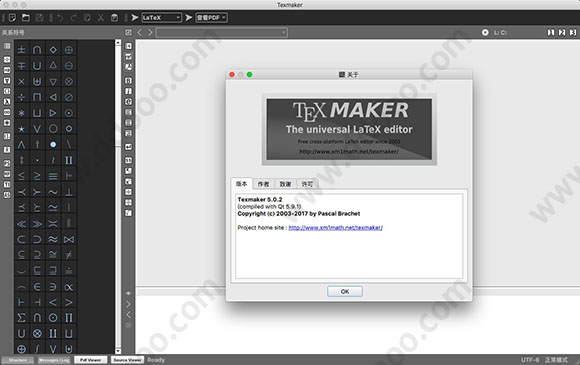Insert the plus-minus ± symbol
Screen dimensions: 580x365
[x=21, y=50]
